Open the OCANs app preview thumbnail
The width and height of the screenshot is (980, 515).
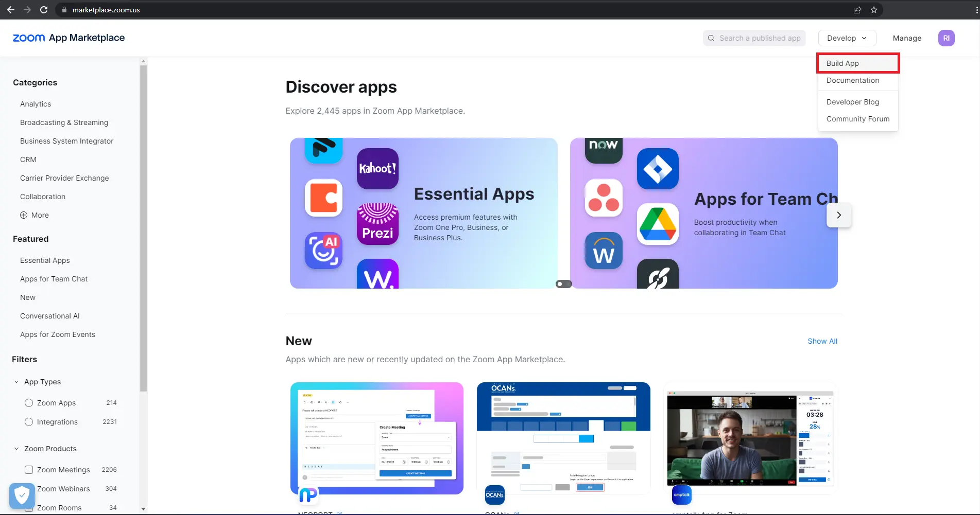click(x=563, y=438)
